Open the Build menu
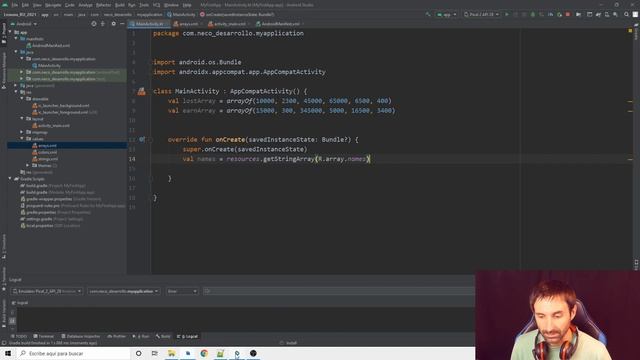The image size is (640, 360). (x=120, y=5)
